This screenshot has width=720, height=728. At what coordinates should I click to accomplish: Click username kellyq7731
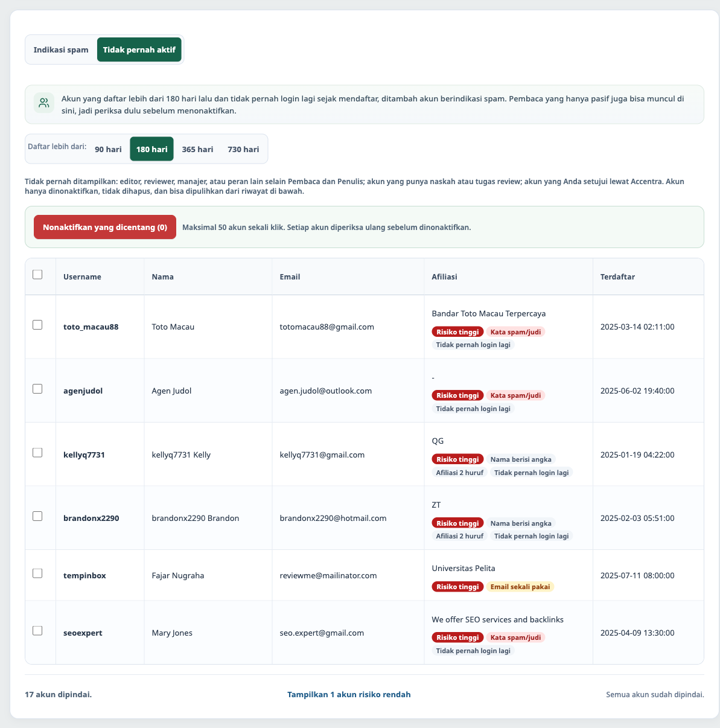point(84,455)
